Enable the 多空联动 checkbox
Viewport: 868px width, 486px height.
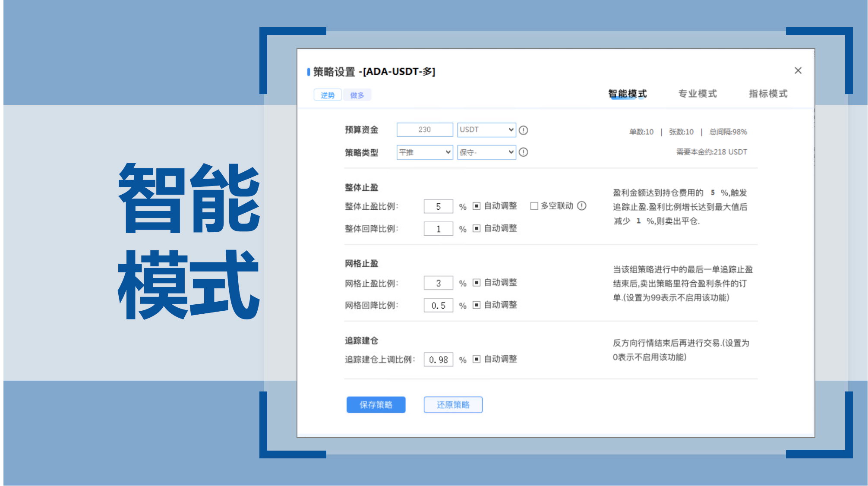(x=534, y=206)
